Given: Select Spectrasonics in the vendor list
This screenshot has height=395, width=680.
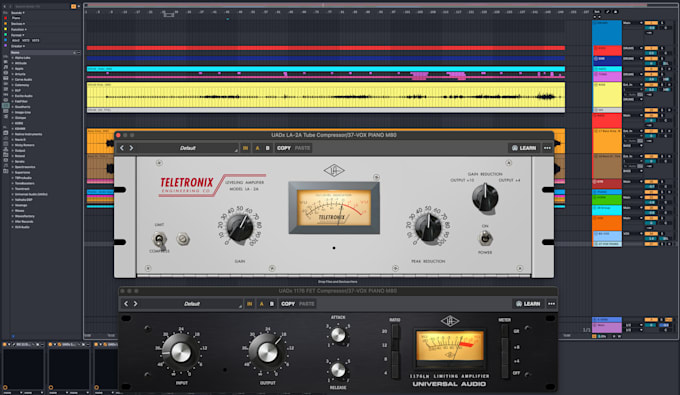Looking at the screenshot, I should [25, 167].
